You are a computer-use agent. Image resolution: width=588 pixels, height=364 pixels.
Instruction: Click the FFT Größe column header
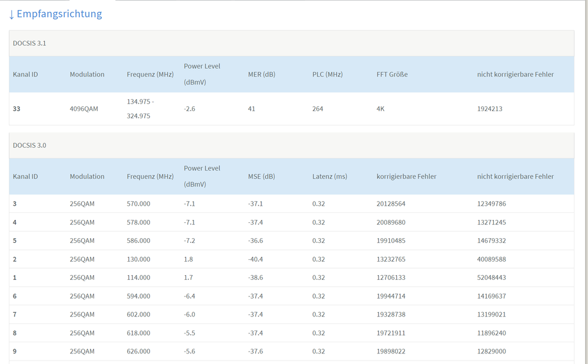pos(392,75)
